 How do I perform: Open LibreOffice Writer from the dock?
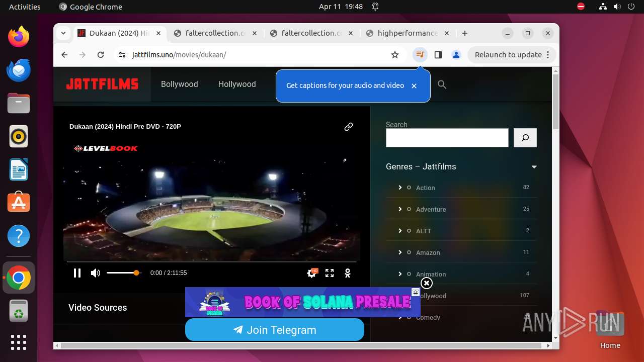(x=19, y=169)
